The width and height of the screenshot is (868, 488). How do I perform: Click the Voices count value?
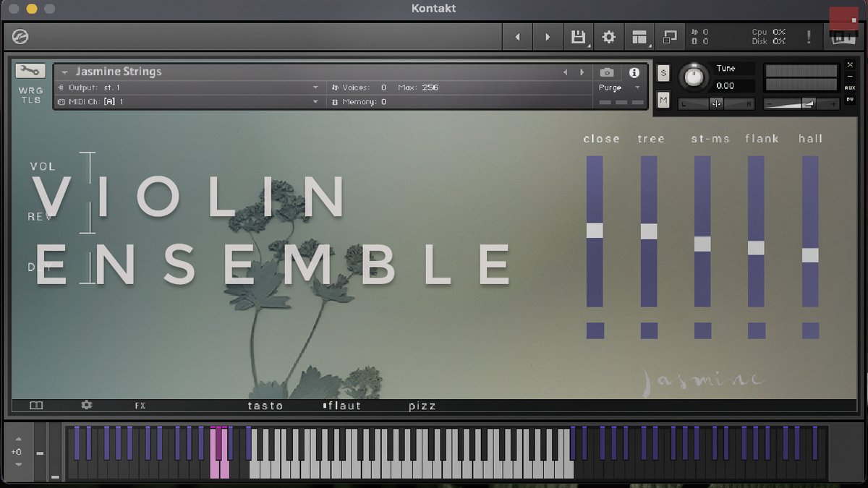(383, 87)
